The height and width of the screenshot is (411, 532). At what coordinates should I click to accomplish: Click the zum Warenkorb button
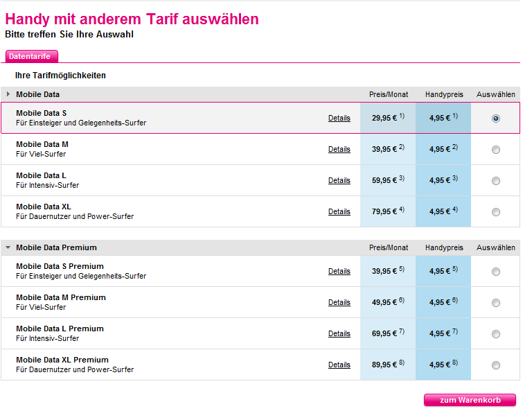click(x=470, y=400)
